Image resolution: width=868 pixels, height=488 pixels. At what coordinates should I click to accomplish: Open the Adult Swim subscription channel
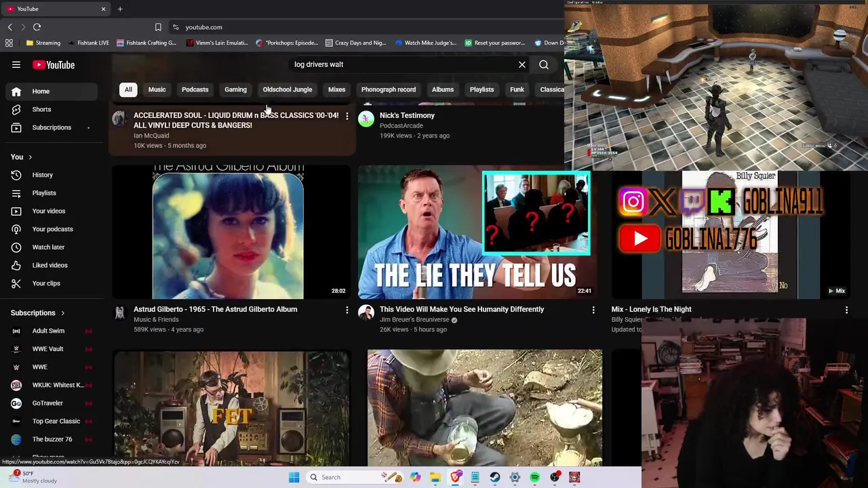(x=53, y=331)
